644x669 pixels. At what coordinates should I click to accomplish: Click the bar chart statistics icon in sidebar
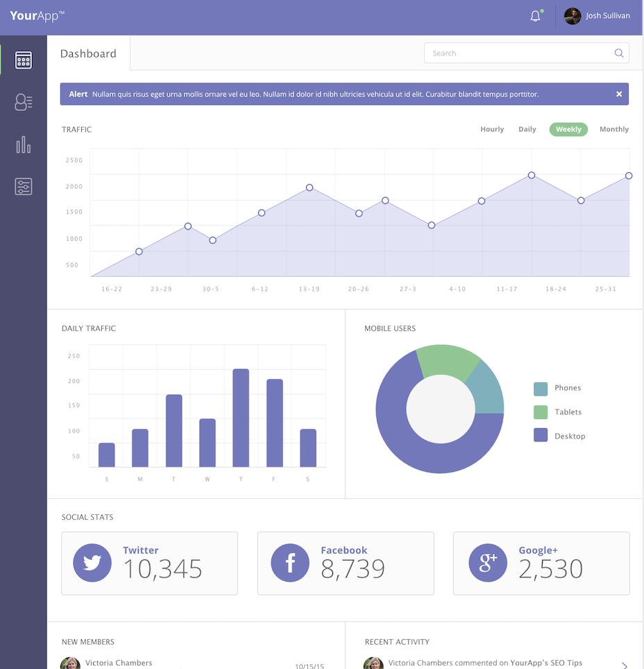click(23, 144)
